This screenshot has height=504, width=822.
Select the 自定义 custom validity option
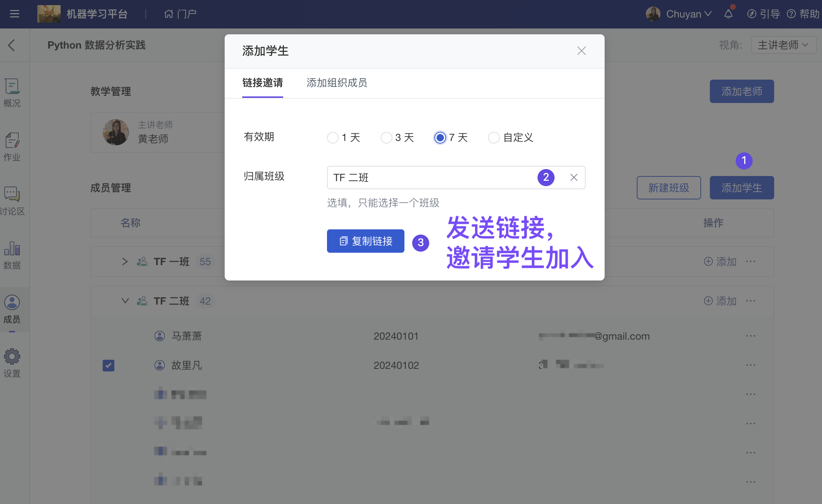[x=494, y=138]
